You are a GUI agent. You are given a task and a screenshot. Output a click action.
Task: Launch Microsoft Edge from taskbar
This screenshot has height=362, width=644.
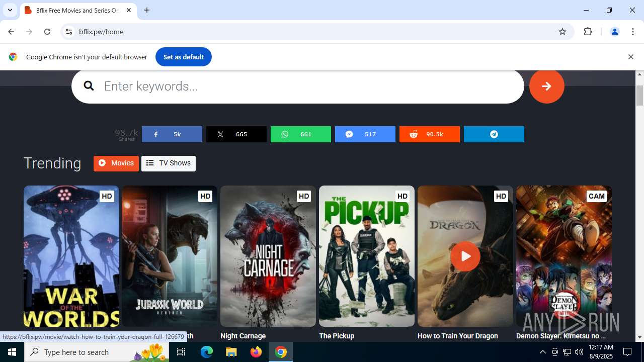tap(207, 352)
